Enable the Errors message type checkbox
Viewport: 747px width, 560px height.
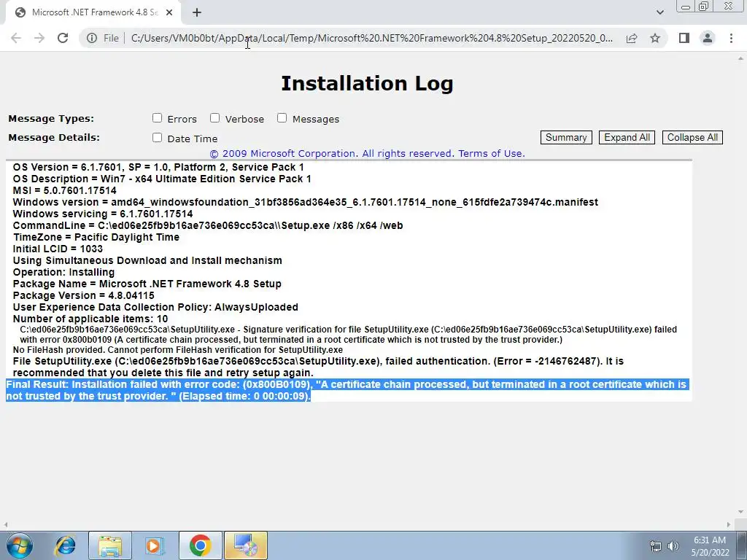[x=158, y=117]
